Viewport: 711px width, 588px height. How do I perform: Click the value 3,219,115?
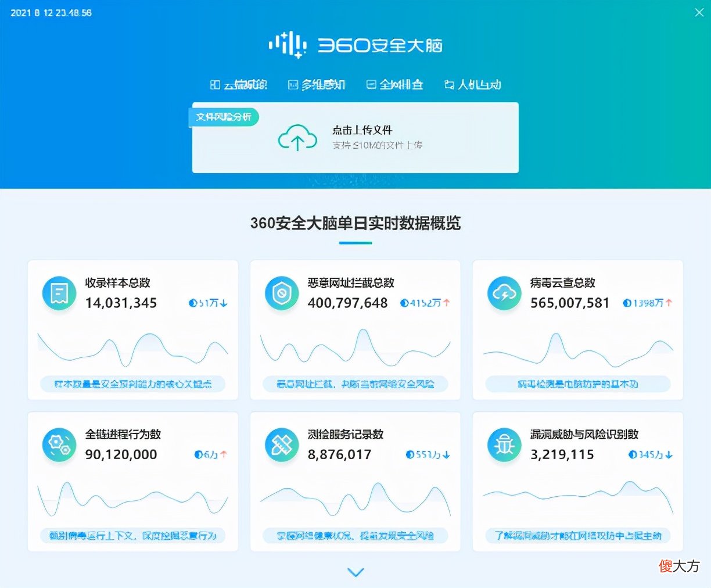pyautogui.click(x=562, y=455)
